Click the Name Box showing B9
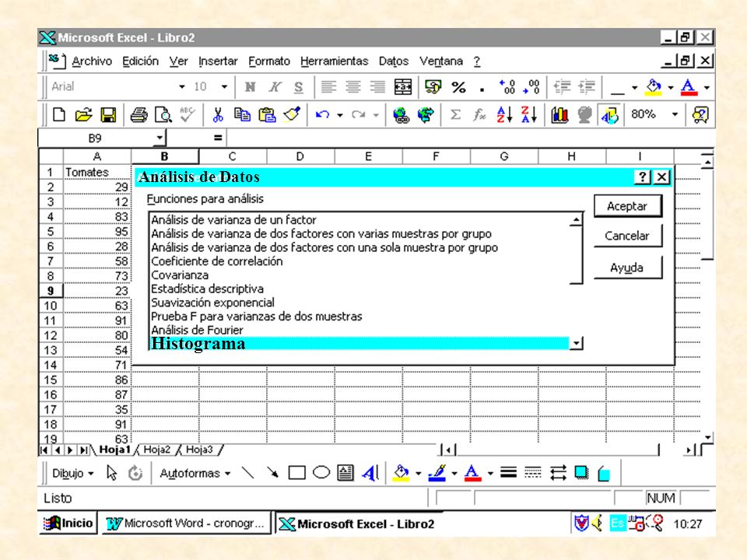The width and height of the screenshot is (747, 560). (95, 138)
